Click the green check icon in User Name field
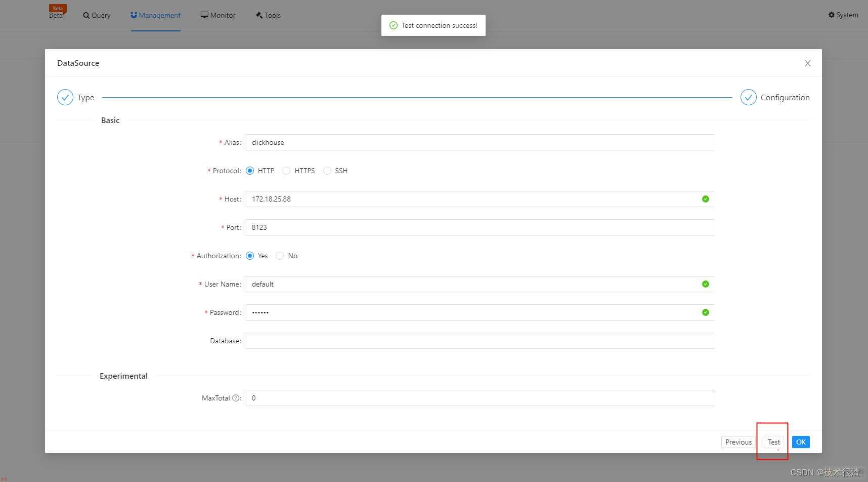The width and height of the screenshot is (868, 482). [706, 284]
